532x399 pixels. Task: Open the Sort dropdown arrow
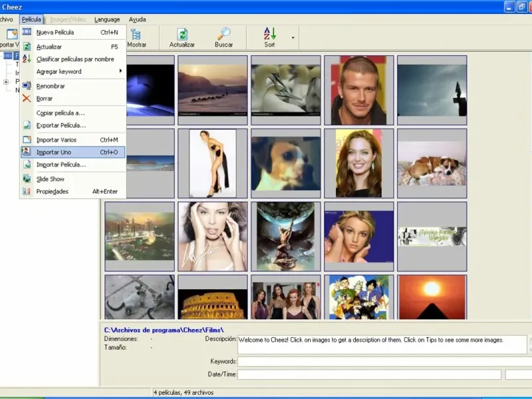[293, 38]
